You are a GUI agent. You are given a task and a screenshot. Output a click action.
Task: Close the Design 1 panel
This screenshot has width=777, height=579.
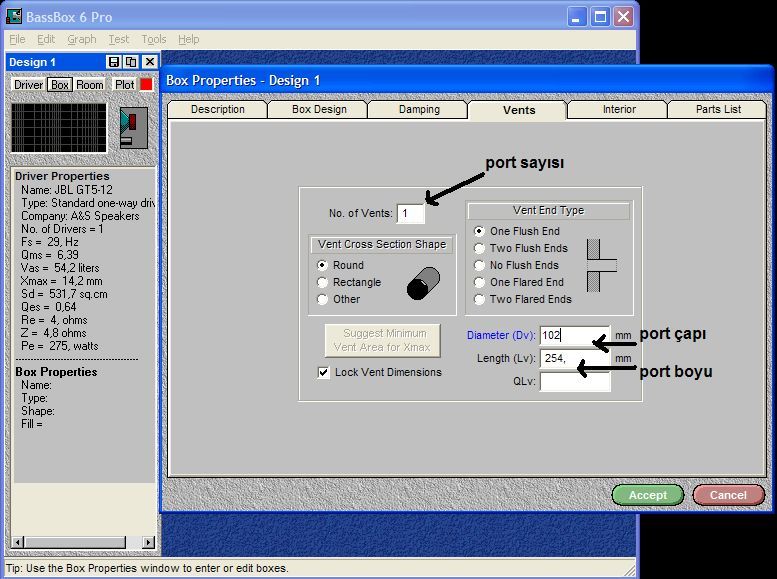click(x=149, y=62)
